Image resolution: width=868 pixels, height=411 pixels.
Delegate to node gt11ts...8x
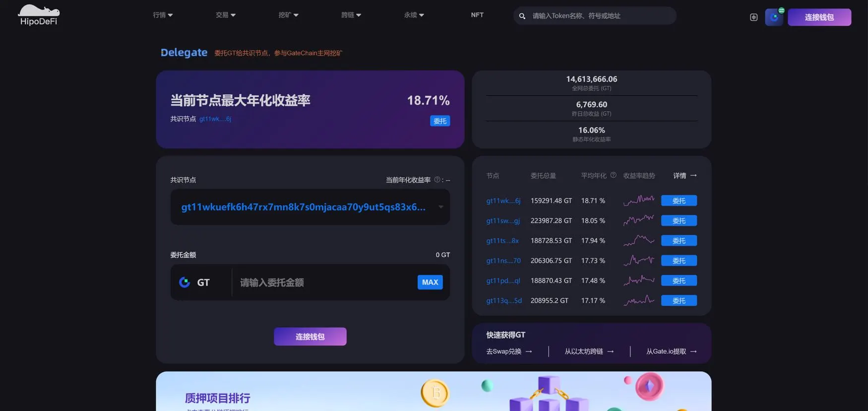pos(679,241)
